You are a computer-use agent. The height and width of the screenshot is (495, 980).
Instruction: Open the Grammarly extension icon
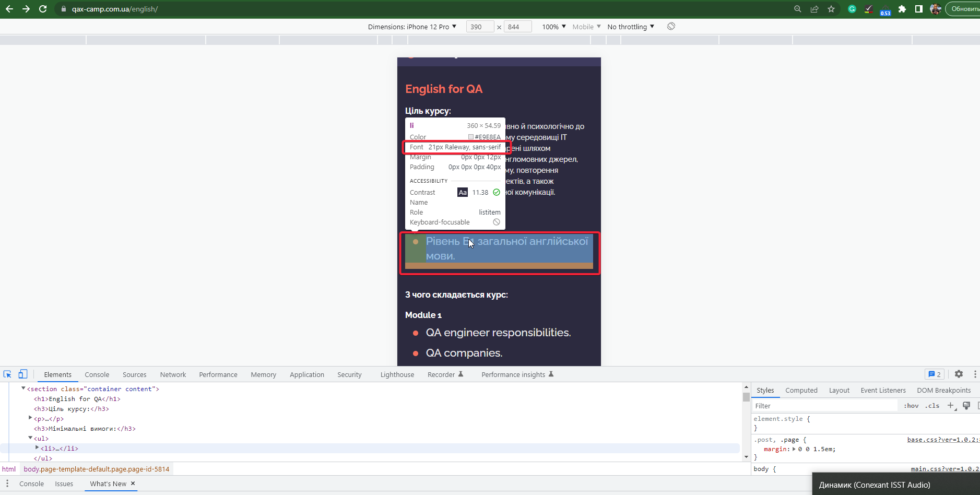(852, 9)
